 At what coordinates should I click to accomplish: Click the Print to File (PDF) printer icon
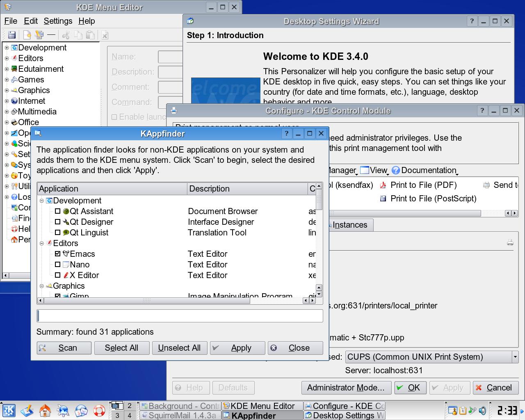[x=383, y=185]
